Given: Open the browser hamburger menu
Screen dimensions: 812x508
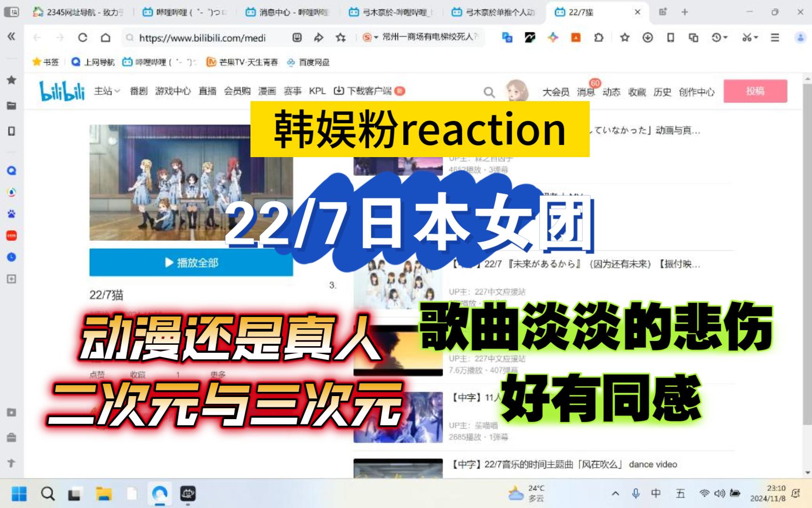Looking at the screenshot, I should coord(775,38).
